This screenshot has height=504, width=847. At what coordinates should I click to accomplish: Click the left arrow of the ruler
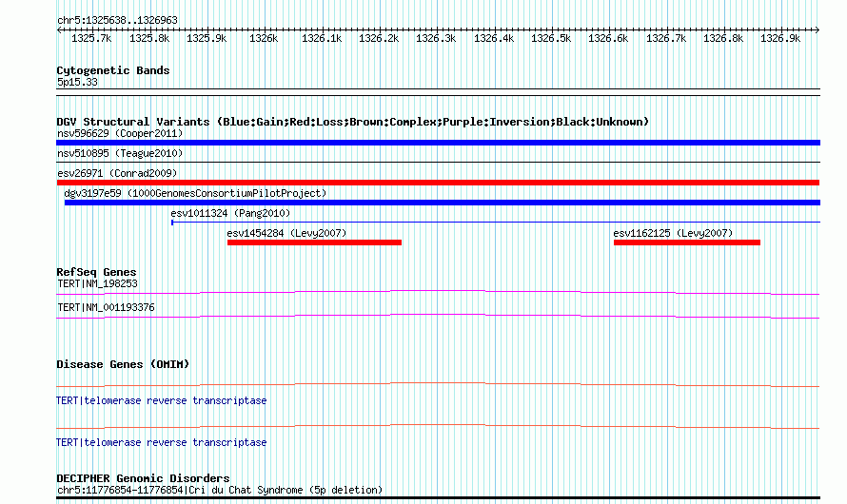(59, 29)
